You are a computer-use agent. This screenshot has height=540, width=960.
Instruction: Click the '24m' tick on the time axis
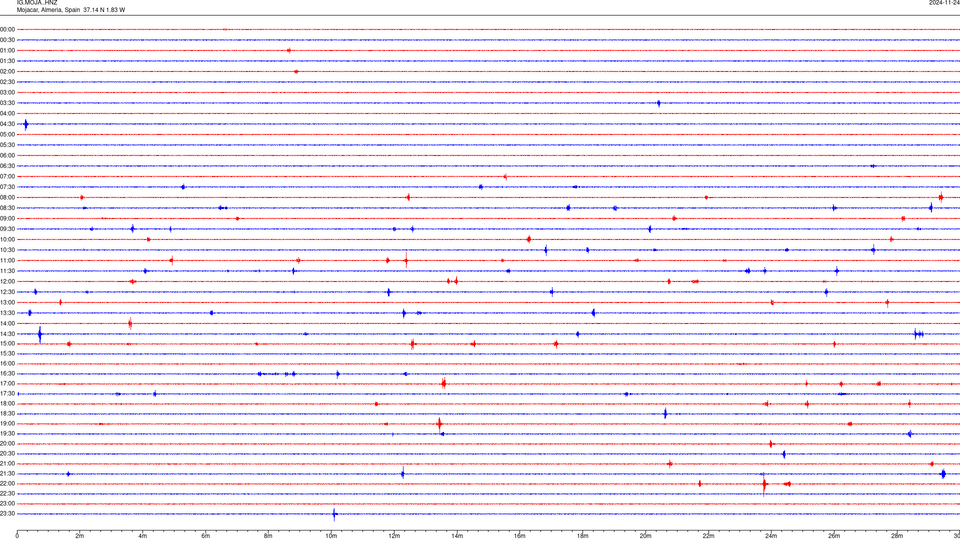771,536
